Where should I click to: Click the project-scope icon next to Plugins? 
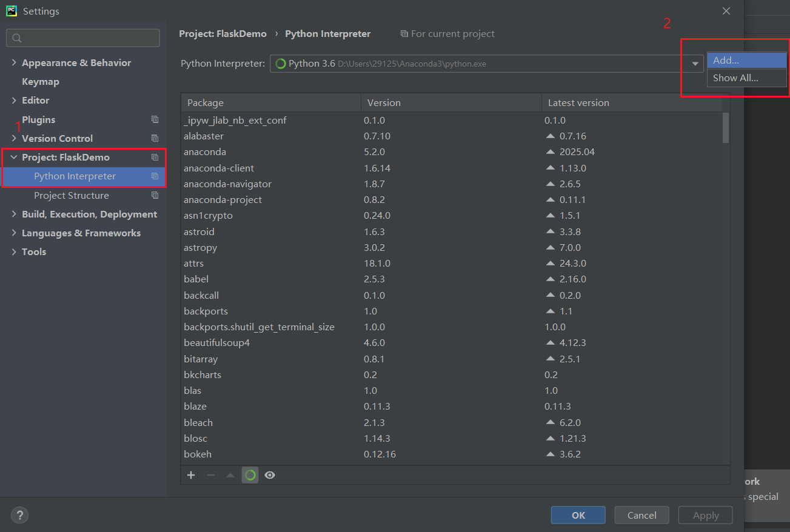point(155,119)
